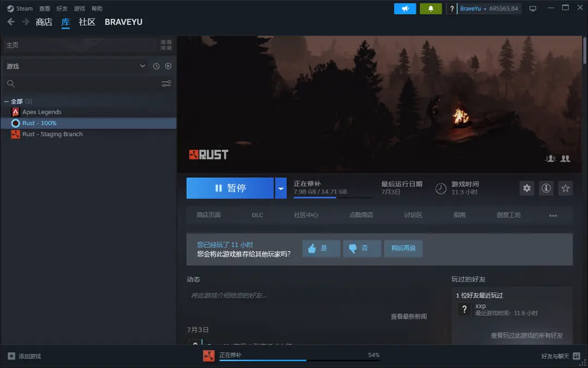588x368 pixels.
Task: Open the 游戏 category dropdown in the sidebar
Action: tap(76, 66)
